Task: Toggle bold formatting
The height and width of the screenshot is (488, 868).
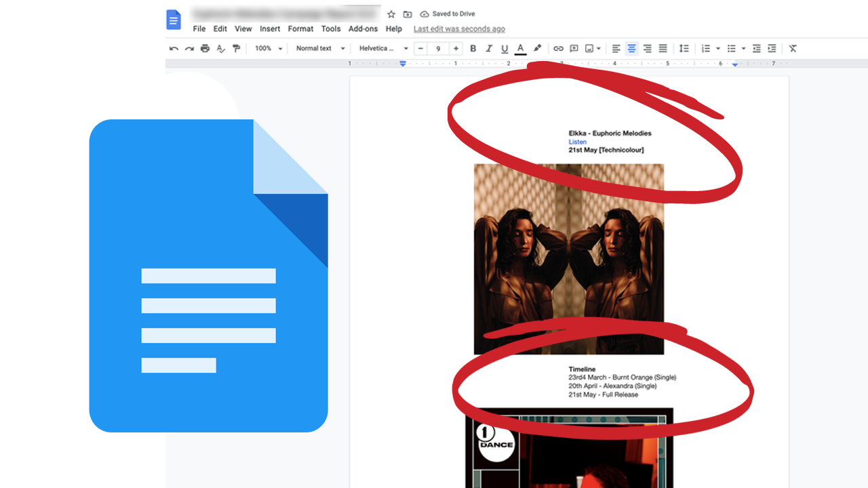Action: click(473, 49)
